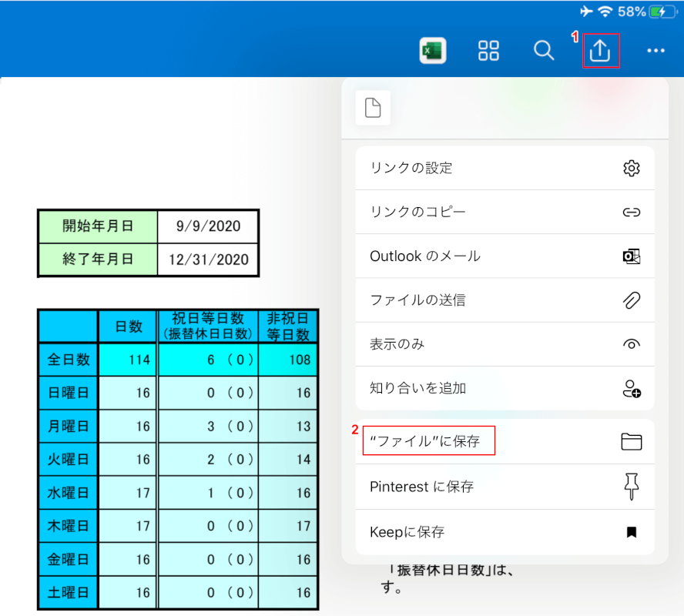Screen dimensions: 684x616
Task: Select the 火曜日 row label
Action: click(69, 460)
